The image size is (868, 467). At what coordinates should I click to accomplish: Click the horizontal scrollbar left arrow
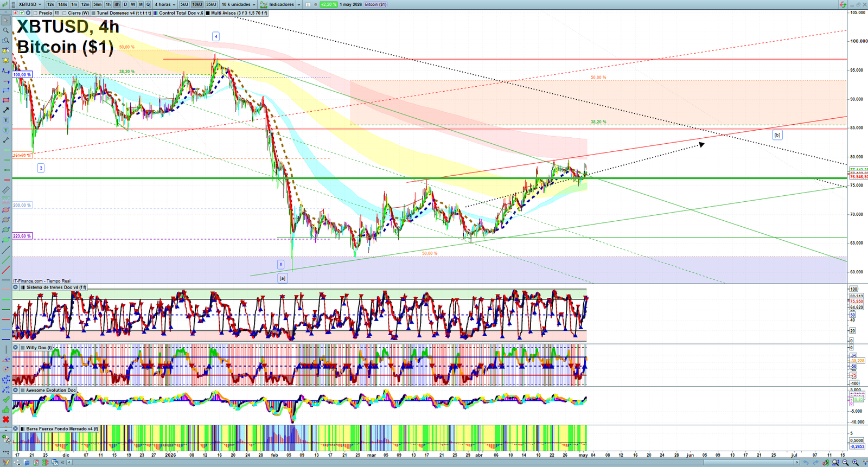69,463
